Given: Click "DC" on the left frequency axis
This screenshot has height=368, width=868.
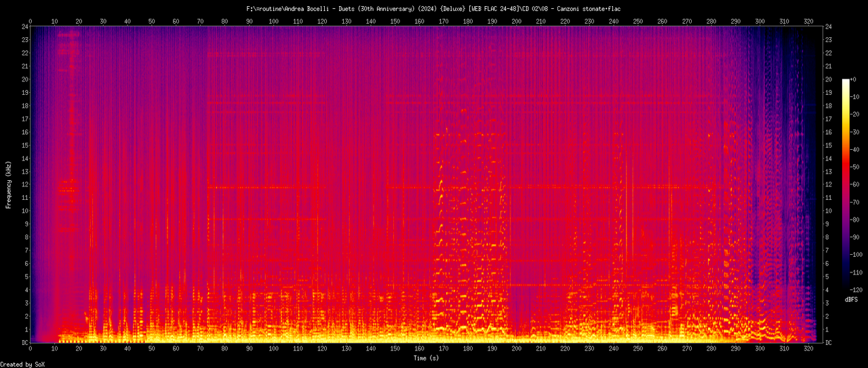Looking at the screenshot, I should click(x=25, y=343).
